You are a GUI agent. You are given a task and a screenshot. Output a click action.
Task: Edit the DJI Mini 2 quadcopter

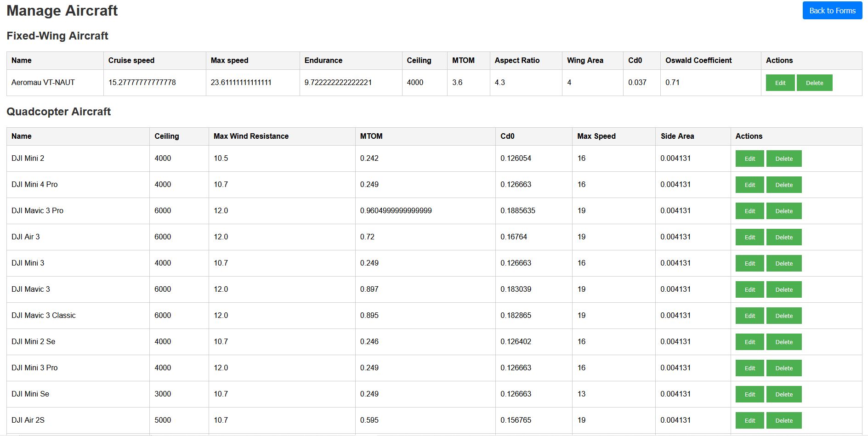pos(749,158)
